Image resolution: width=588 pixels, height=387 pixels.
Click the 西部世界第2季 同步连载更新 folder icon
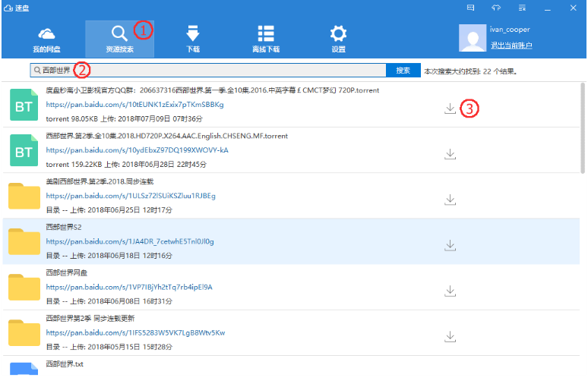[24, 332]
